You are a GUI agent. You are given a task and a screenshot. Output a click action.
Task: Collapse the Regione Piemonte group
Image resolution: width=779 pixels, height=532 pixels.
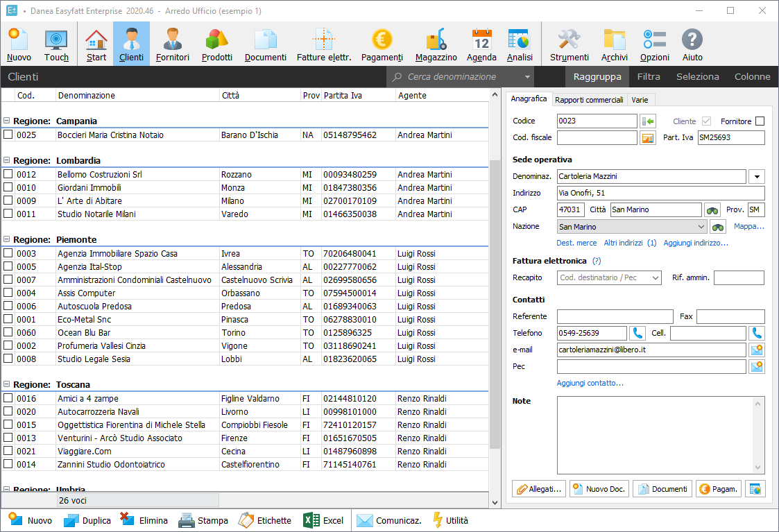click(x=6, y=239)
